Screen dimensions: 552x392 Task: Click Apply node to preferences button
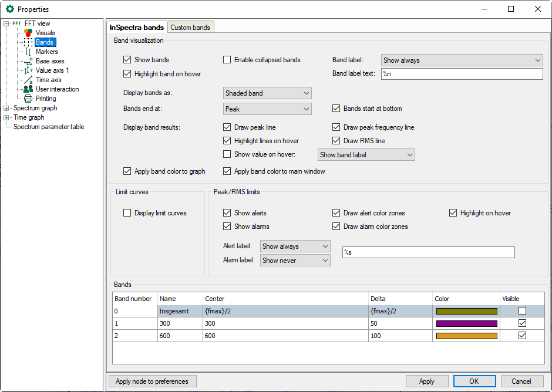tap(152, 381)
